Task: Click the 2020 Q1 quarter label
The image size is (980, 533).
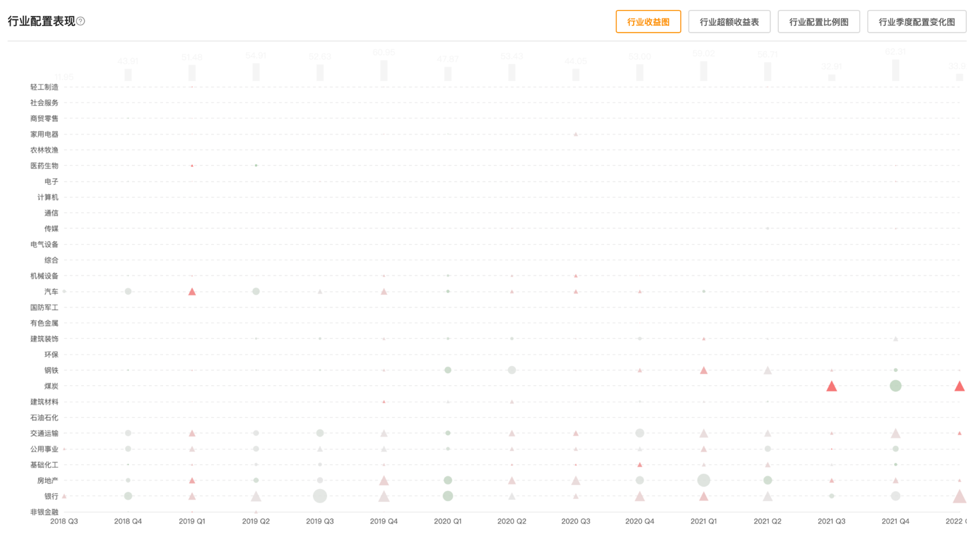Action: coord(448,522)
